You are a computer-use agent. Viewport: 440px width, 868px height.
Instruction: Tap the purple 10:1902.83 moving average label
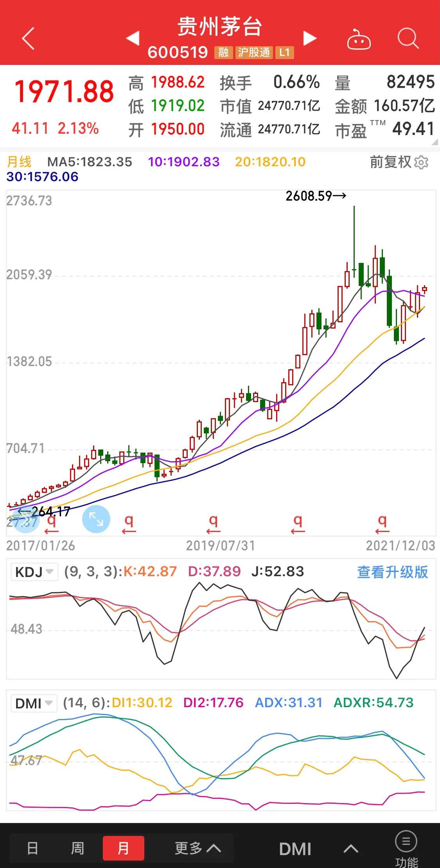184,162
